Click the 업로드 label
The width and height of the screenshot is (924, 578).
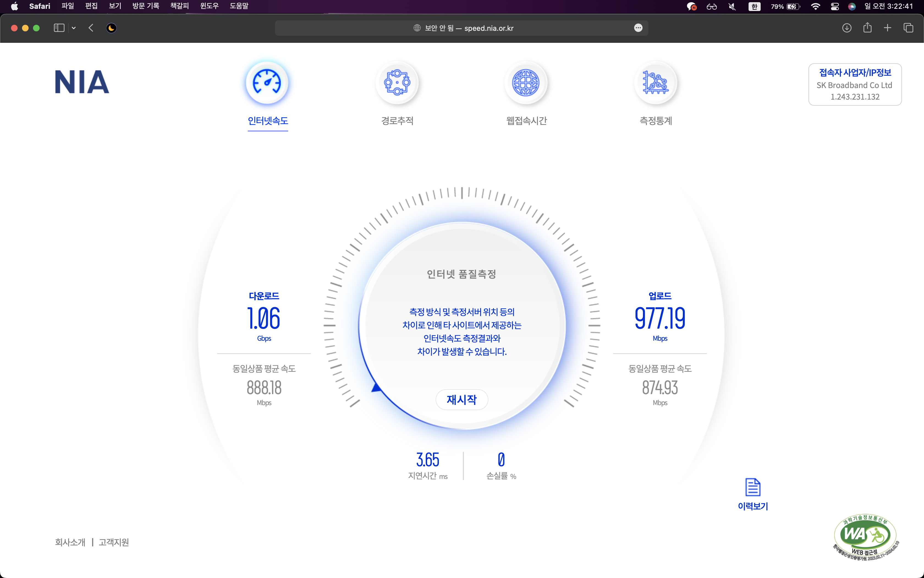click(x=660, y=296)
